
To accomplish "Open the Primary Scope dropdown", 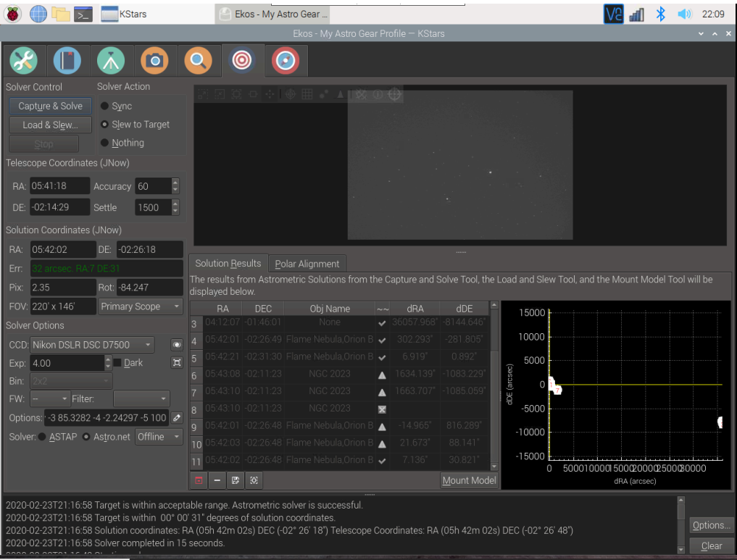I will coord(140,306).
